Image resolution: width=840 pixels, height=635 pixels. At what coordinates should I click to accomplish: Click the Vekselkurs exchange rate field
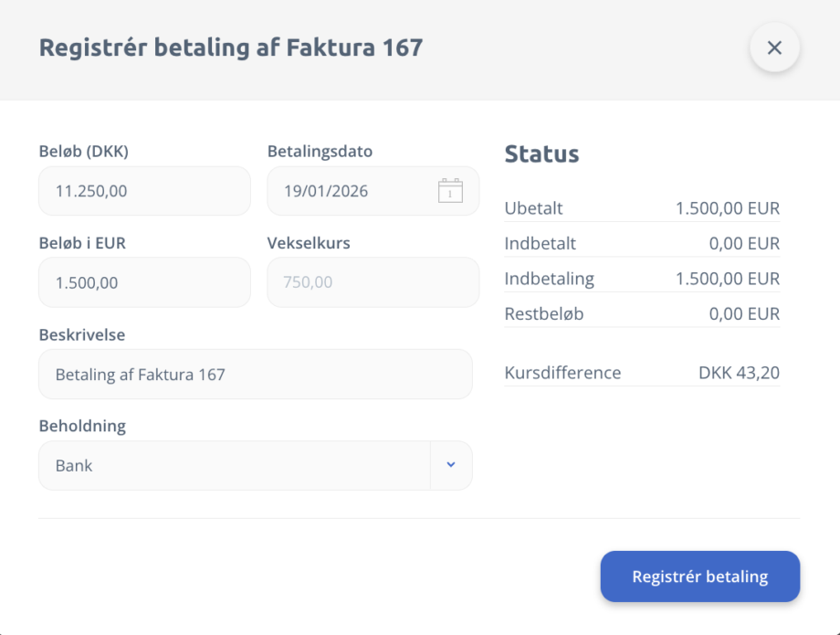click(x=373, y=282)
